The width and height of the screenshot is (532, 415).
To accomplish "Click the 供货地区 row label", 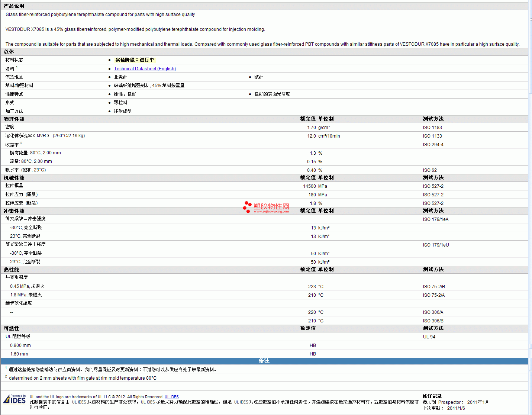I will pyautogui.click(x=14, y=77).
